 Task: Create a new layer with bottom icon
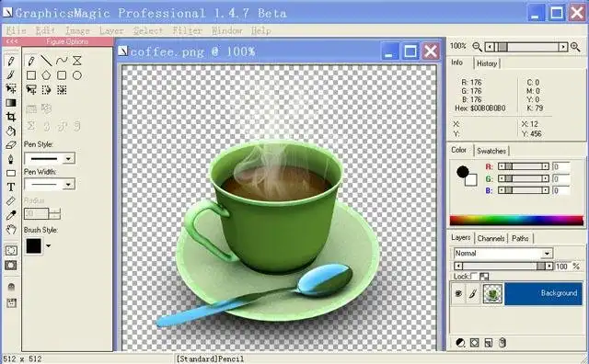coord(489,342)
